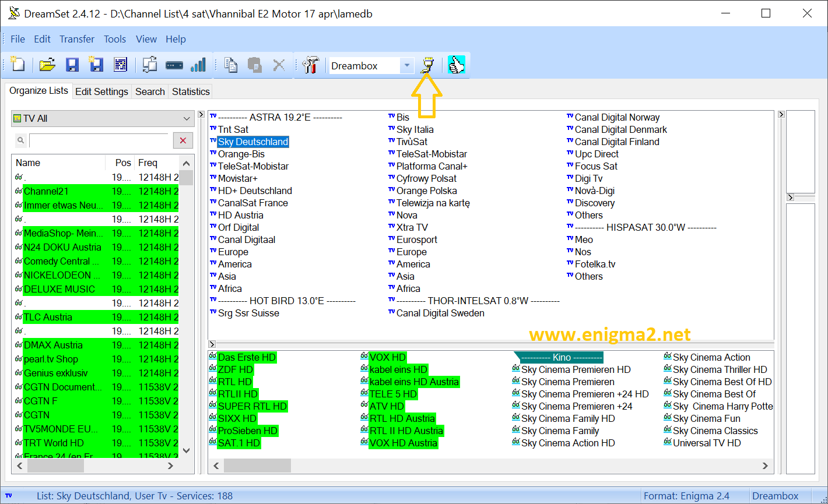Click the TV icon in status bar

pyautogui.click(x=9, y=495)
